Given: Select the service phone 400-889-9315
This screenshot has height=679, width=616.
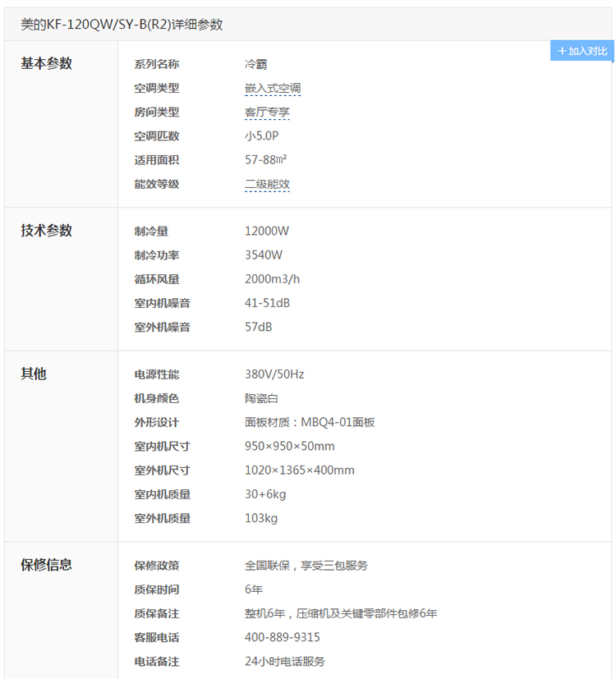Looking at the screenshot, I should pos(282,637).
